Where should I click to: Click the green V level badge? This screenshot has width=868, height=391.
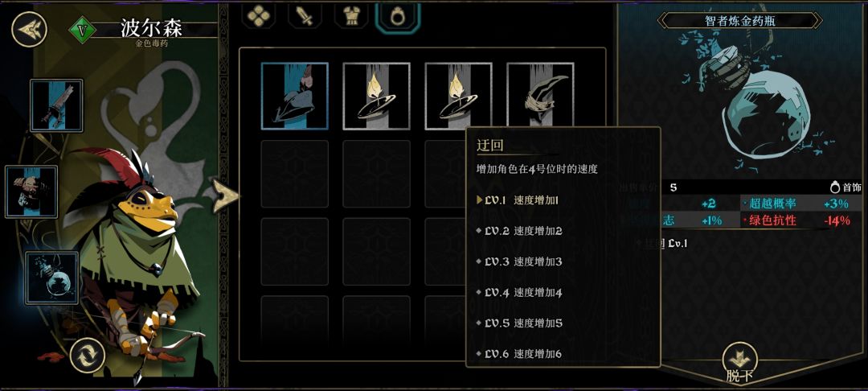click(82, 30)
